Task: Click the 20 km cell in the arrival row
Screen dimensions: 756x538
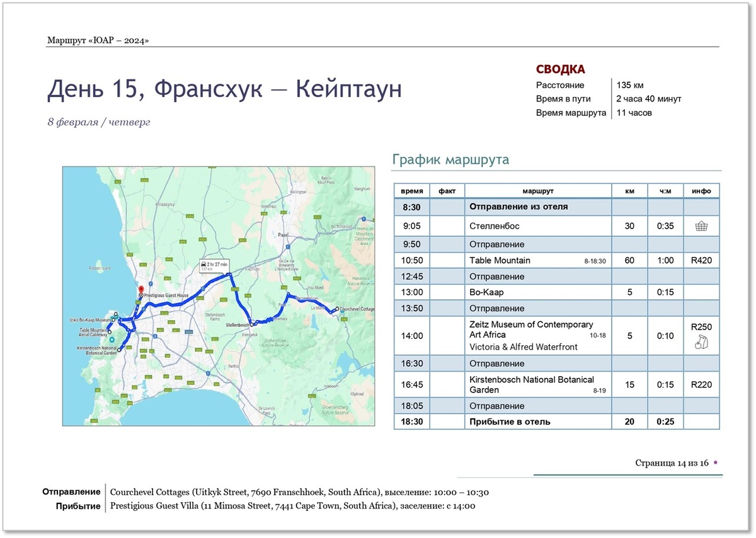Action: [629, 421]
